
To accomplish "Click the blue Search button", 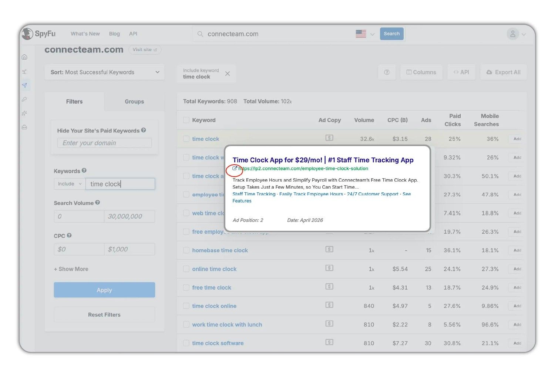I will 391,34.
